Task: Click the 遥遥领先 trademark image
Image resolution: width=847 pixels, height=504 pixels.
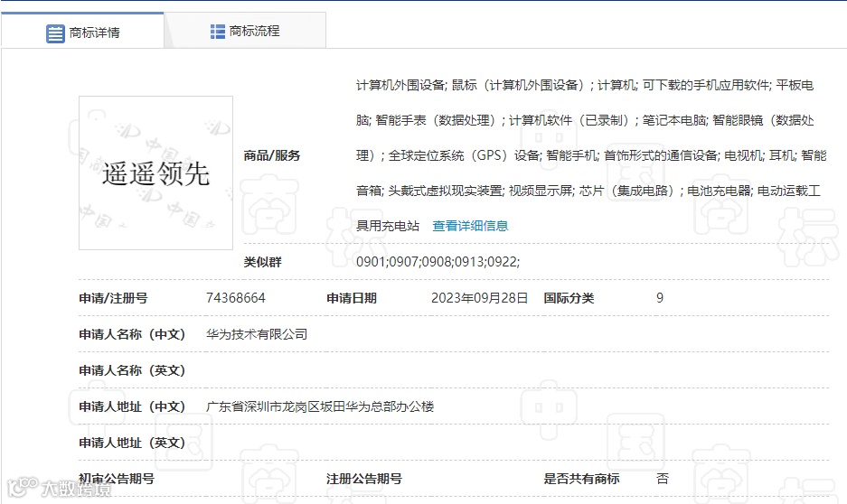Action: (155, 173)
